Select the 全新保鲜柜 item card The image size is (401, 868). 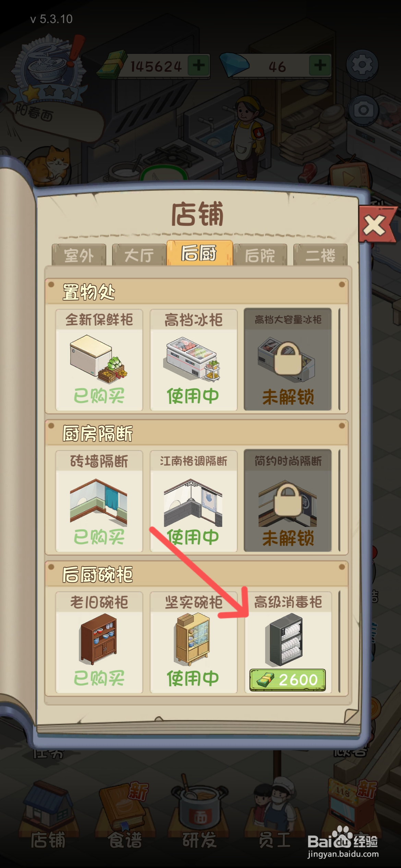point(99,360)
